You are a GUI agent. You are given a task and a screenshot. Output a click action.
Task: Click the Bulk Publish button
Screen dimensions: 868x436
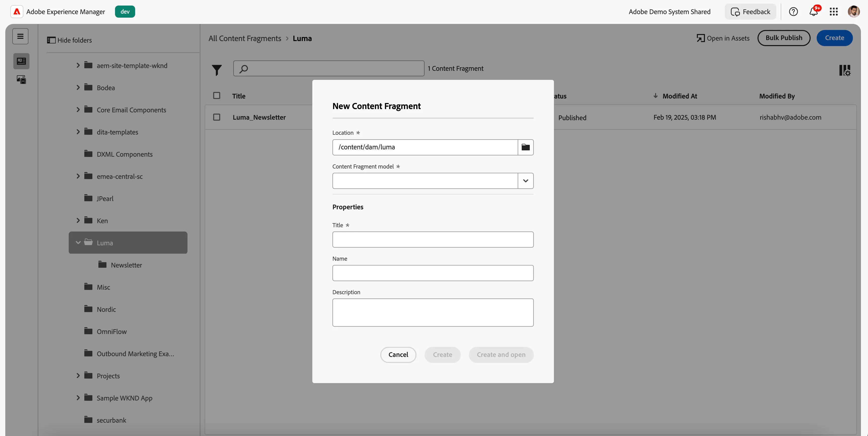(784, 38)
